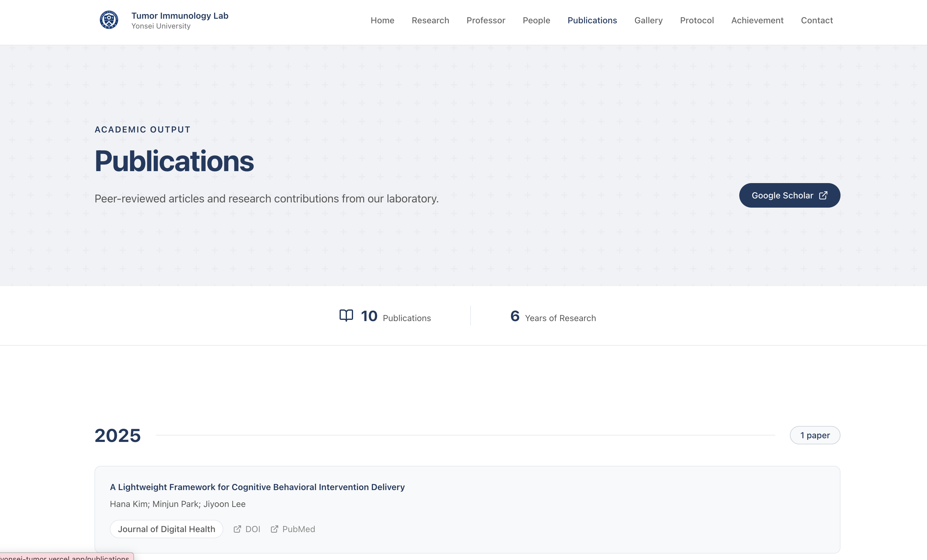
Task: Click the external-link icon beside PubMed
Action: (274, 529)
